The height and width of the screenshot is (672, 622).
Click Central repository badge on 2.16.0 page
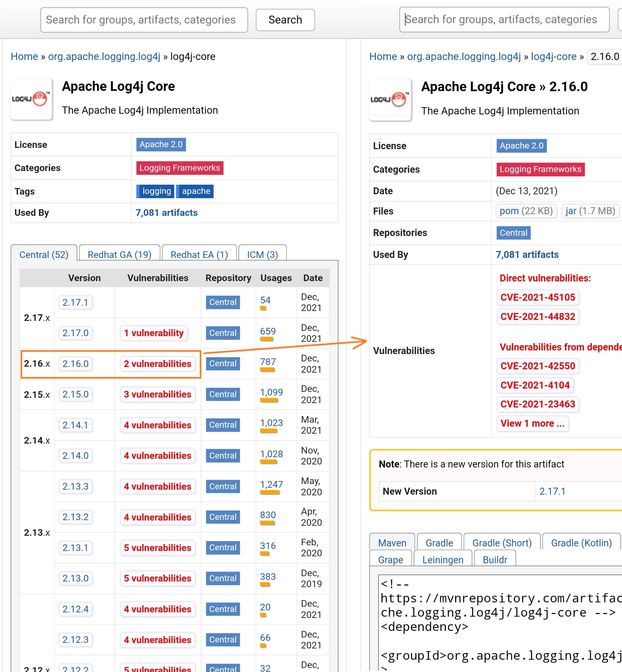click(513, 233)
